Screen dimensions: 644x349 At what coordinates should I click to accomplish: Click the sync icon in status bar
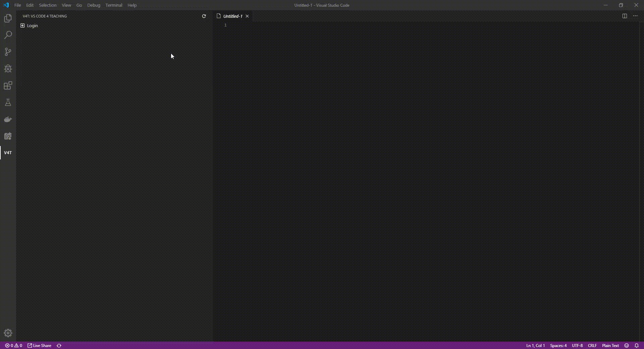(59, 345)
